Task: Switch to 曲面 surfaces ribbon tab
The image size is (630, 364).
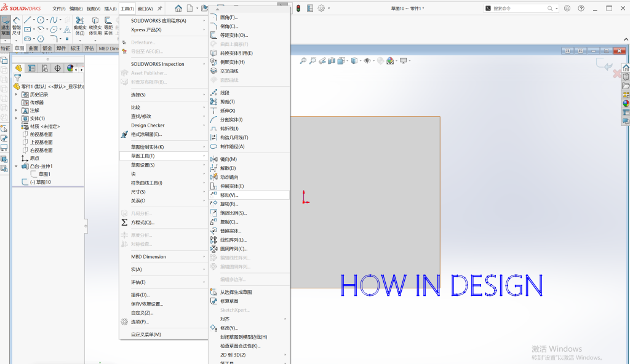Action: click(33, 48)
